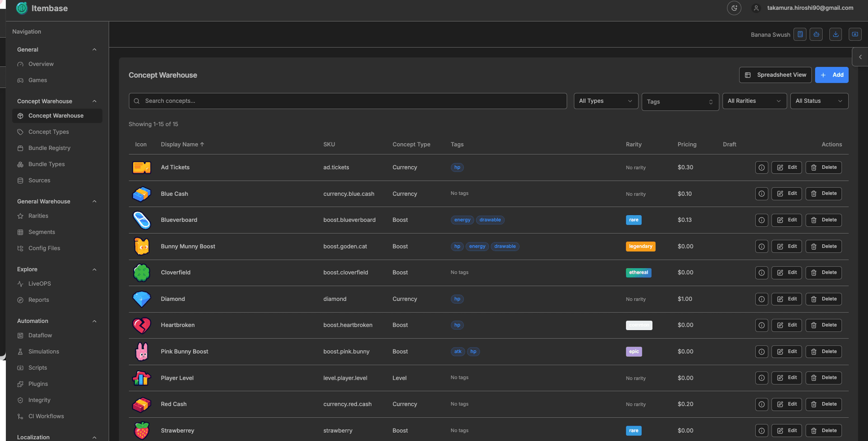868x441 pixels.
Task: Open info icon for Diamond
Action: point(762,299)
